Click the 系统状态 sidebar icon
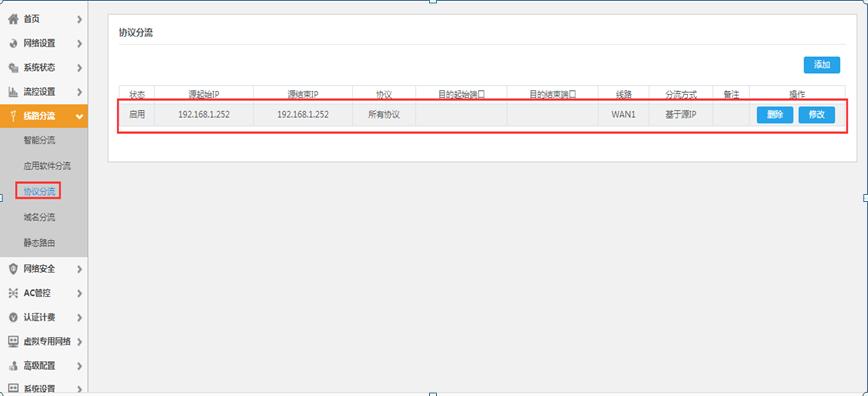Image resolution: width=868 pixels, height=396 pixels. pos(13,68)
